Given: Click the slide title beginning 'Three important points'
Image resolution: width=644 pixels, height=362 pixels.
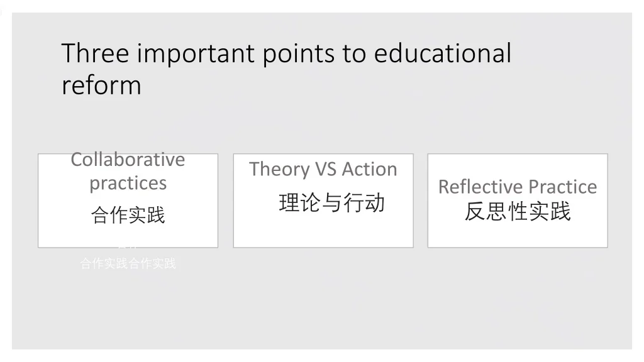Looking at the screenshot, I should (286, 69).
